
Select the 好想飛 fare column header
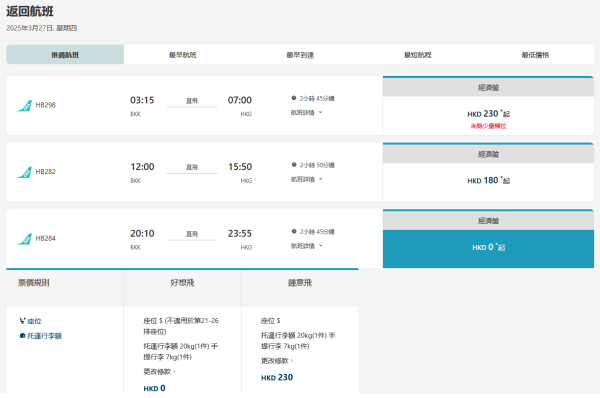(x=182, y=283)
